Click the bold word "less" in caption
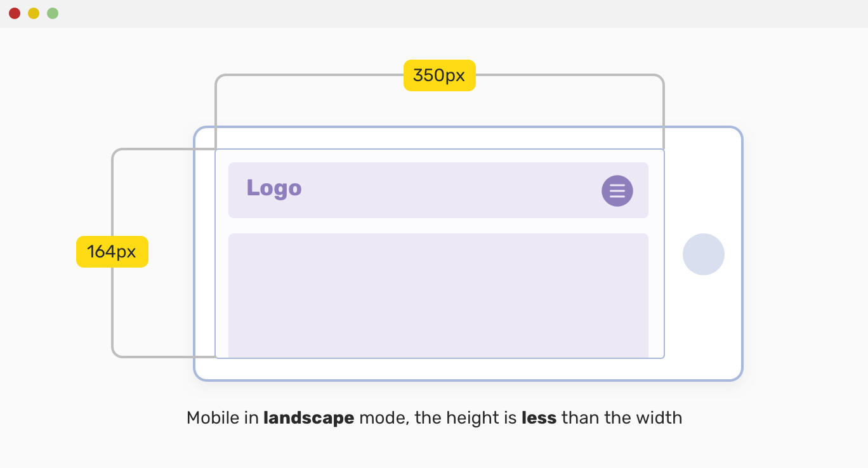The width and height of the screenshot is (868, 468). click(x=539, y=418)
